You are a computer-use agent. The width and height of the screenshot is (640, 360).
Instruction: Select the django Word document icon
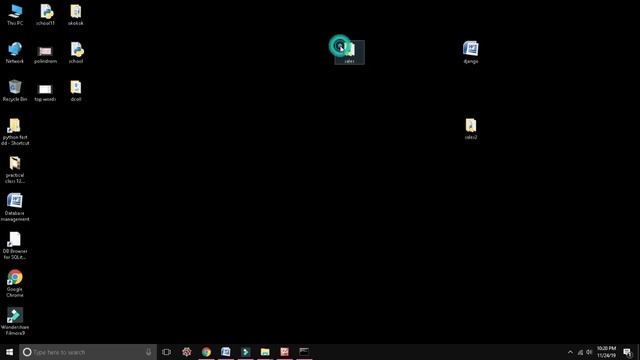pos(471,52)
